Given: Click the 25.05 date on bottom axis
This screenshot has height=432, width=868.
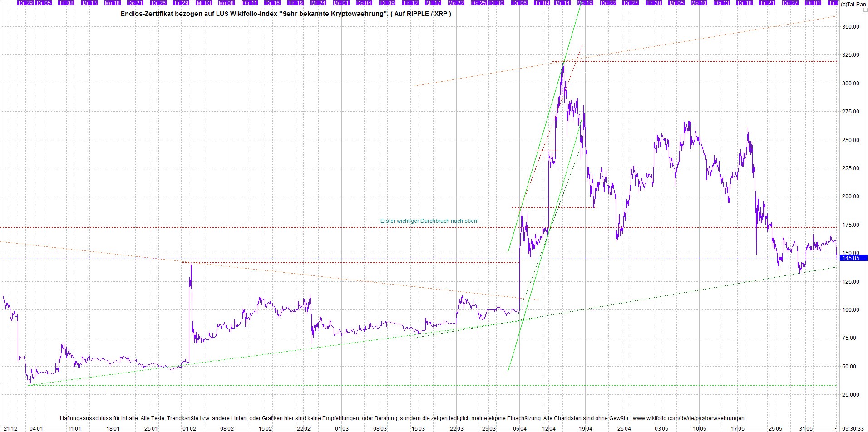Looking at the screenshot, I should point(775,428).
